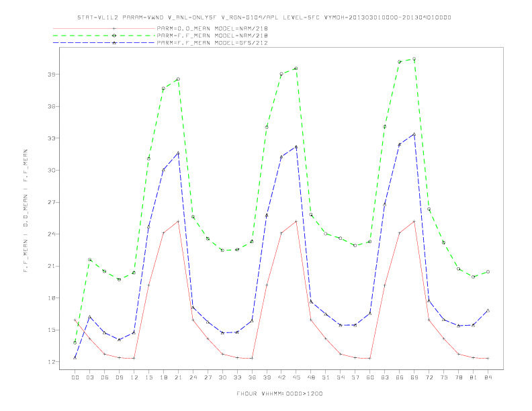Click x-axis tick label 42
Viewport: 532px width, 411px height.
281,377
